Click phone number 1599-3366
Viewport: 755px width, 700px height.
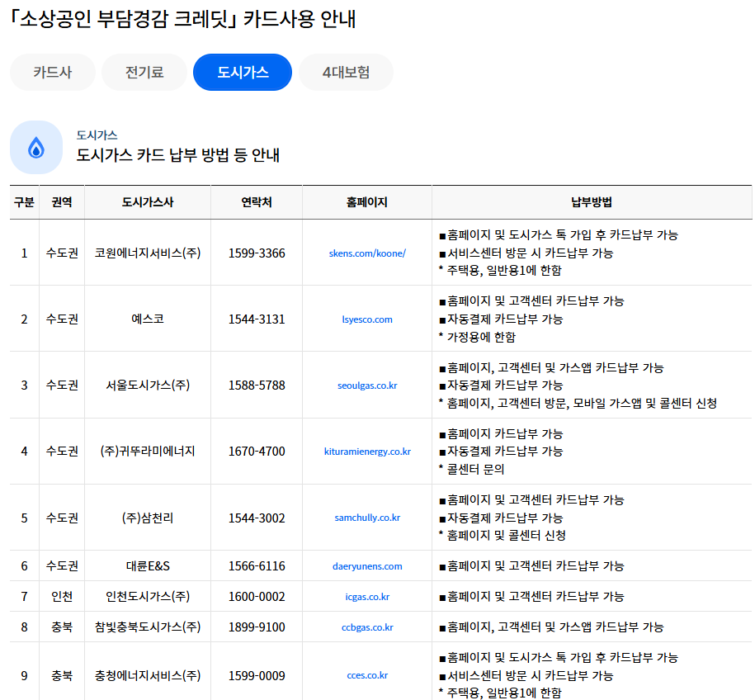pyautogui.click(x=257, y=253)
